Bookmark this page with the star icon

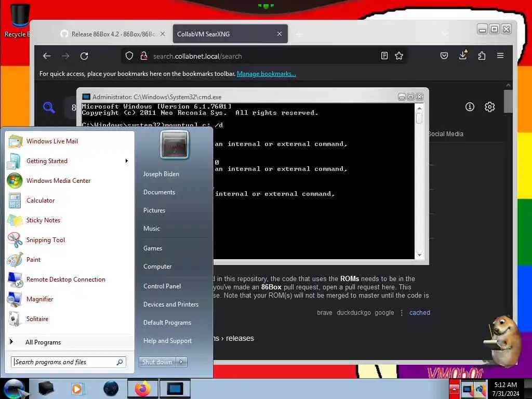pos(399,56)
